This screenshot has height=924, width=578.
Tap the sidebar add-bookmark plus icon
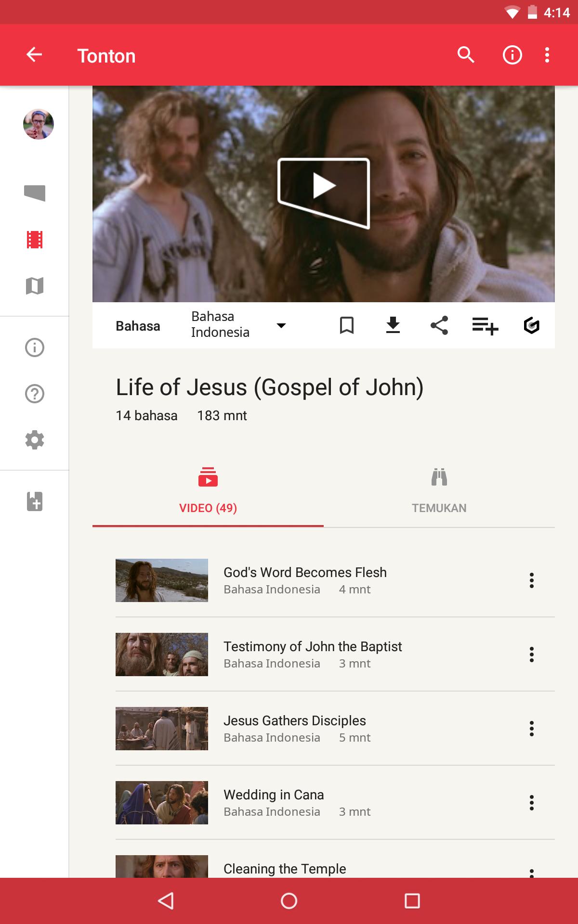35,501
